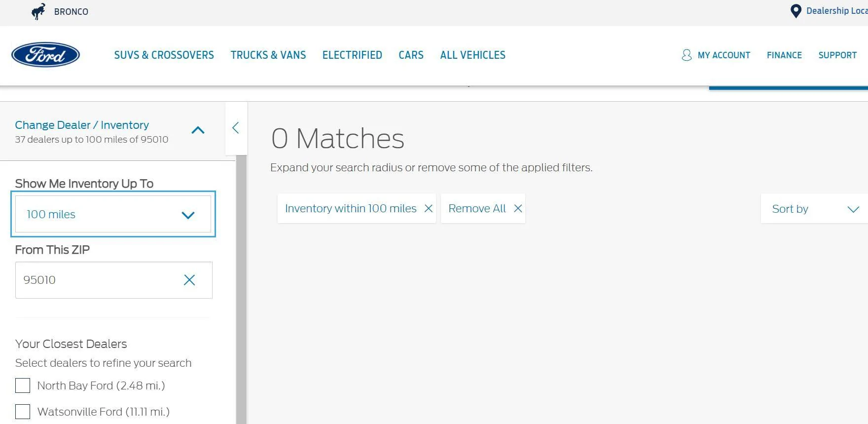Click the X on Remove All chip

(x=518, y=208)
